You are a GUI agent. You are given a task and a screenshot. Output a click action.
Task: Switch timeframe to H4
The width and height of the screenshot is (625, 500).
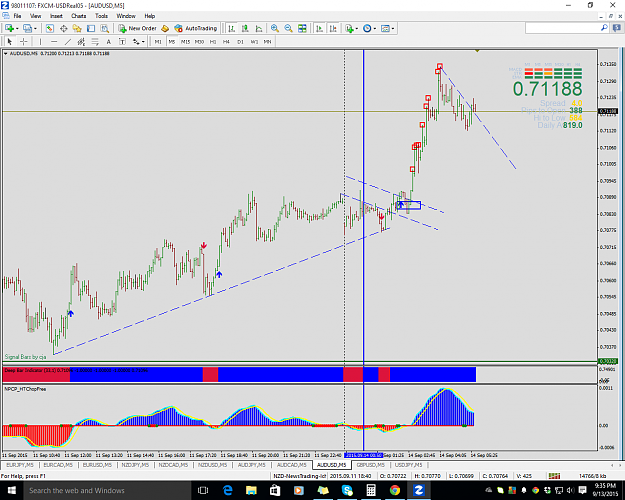tap(226, 41)
